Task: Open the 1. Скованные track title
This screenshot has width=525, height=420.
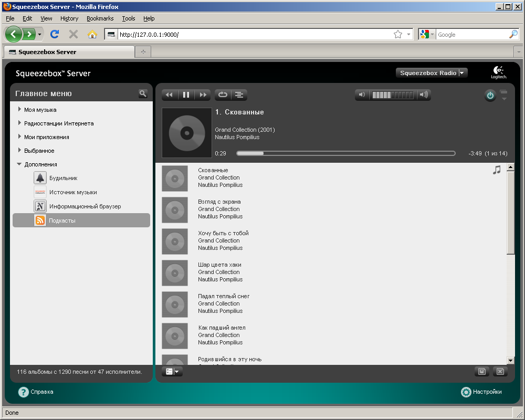Action: [239, 112]
